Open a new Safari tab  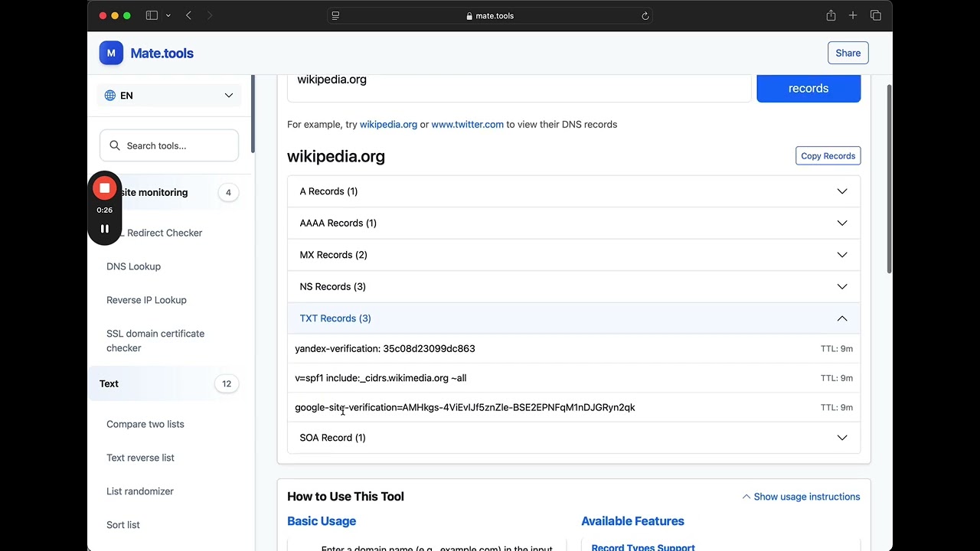pos(853,15)
